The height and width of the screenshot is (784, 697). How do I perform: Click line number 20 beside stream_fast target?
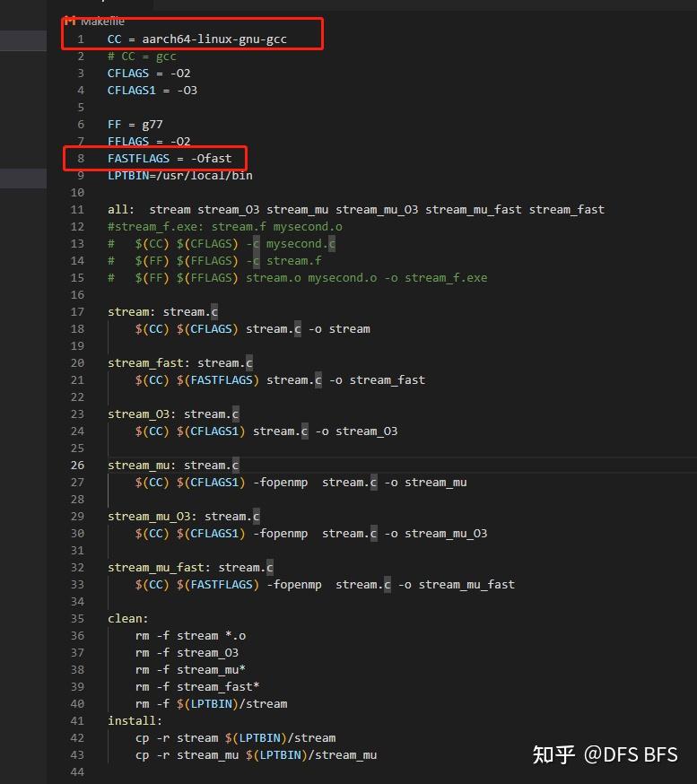(x=77, y=363)
